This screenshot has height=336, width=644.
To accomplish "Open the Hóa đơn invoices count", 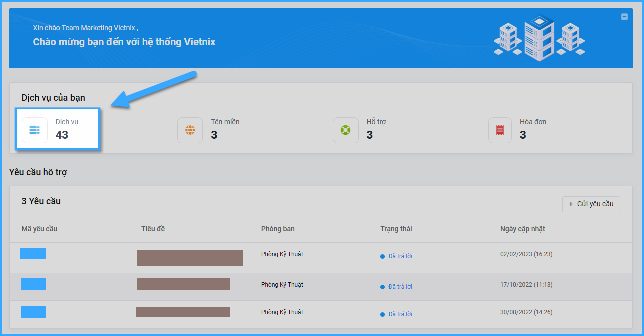I will (x=523, y=135).
